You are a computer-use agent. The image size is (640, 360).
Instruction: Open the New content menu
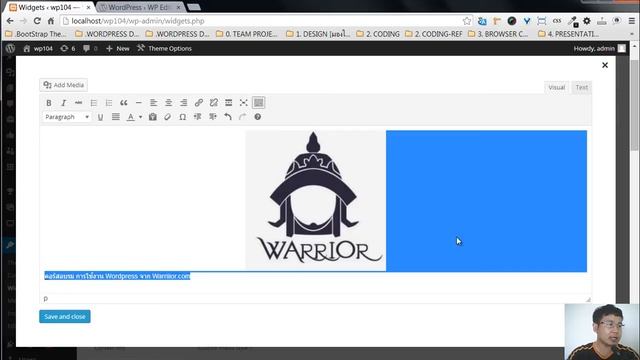118,48
